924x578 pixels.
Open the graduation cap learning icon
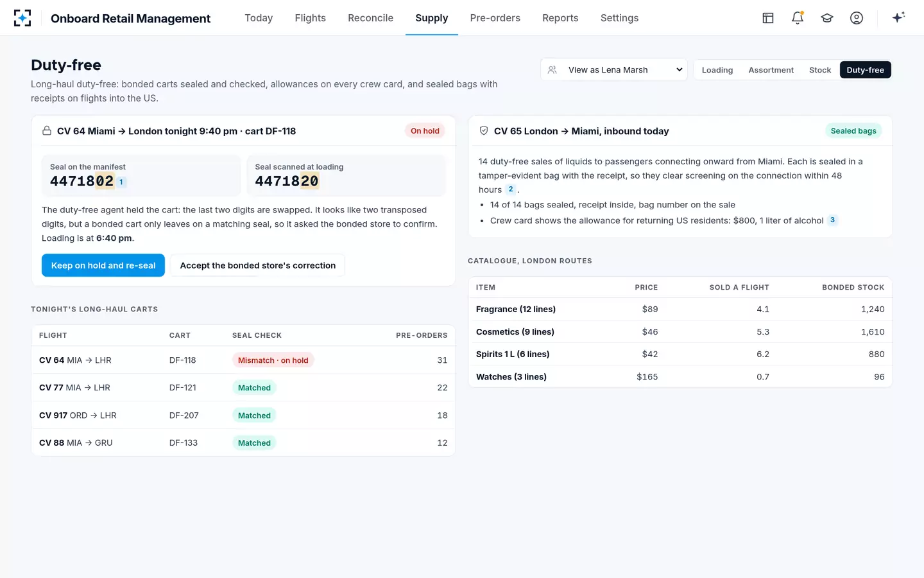(827, 18)
